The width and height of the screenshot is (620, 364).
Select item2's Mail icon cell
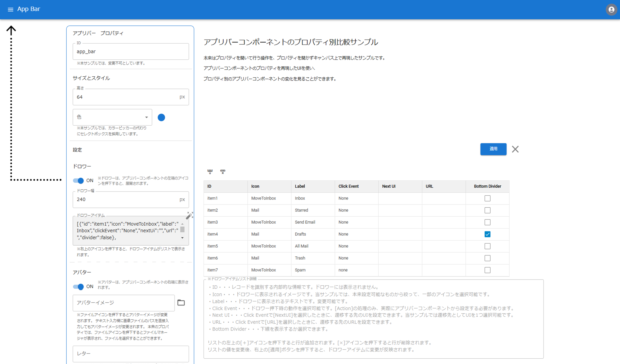[269, 210]
